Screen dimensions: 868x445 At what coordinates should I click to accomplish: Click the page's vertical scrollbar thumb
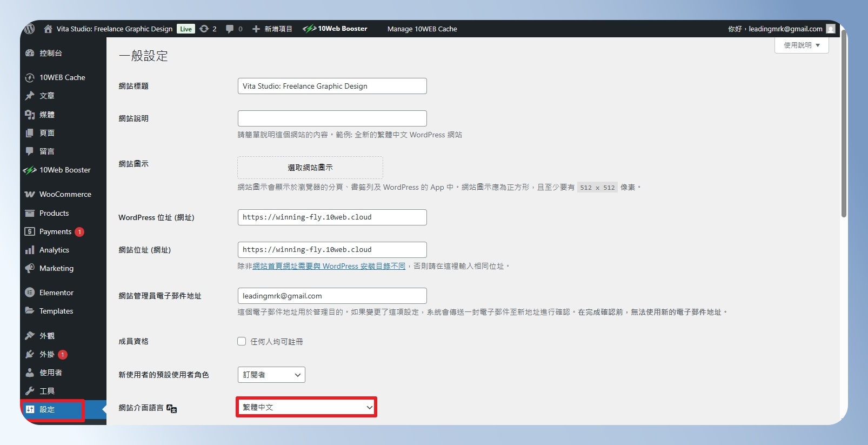pyautogui.click(x=844, y=124)
